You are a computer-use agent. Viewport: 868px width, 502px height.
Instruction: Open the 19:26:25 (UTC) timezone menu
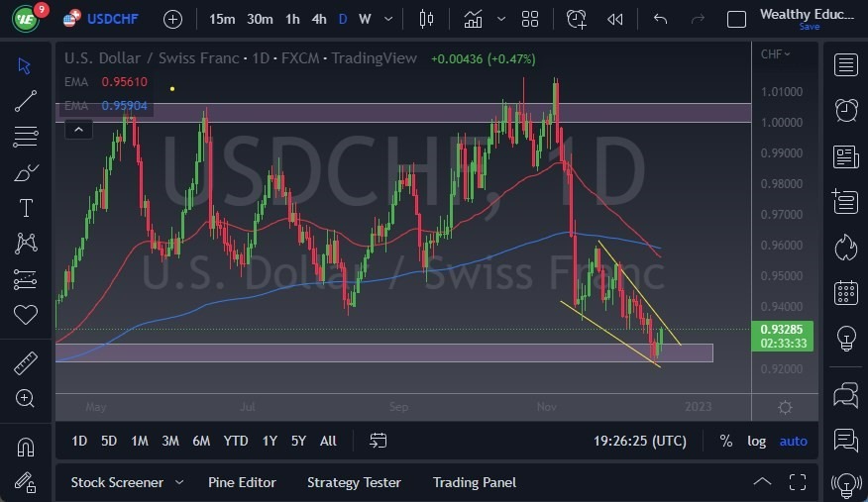[640, 441]
